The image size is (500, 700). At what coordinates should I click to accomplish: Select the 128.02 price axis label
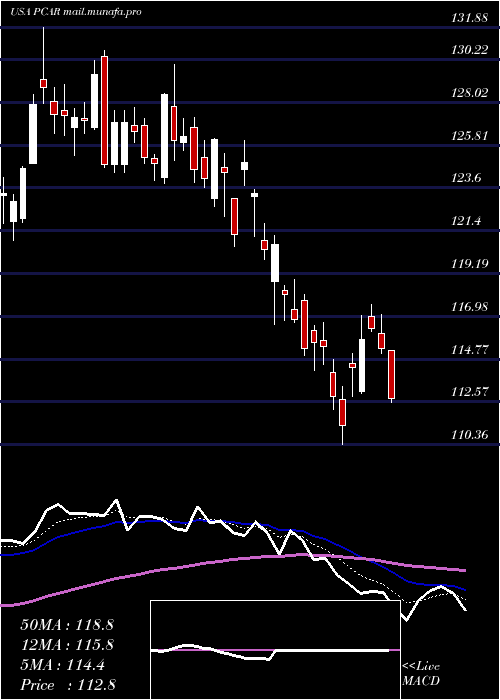[469, 93]
